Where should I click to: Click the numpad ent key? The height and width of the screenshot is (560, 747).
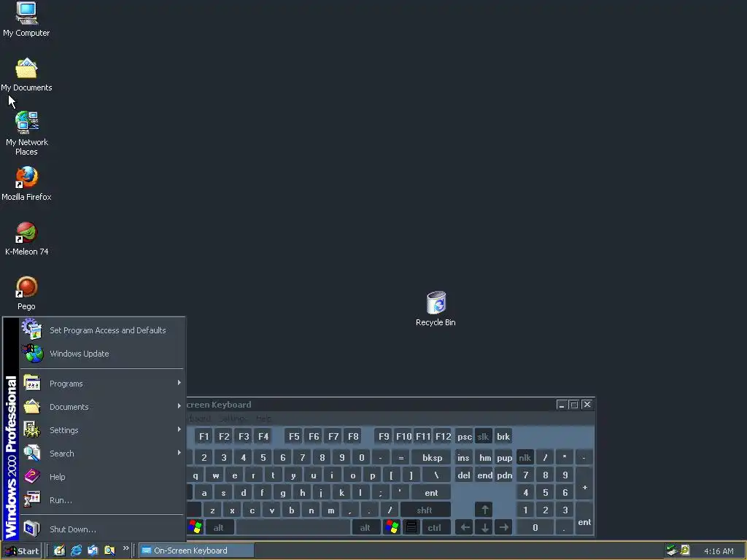(584, 518)
